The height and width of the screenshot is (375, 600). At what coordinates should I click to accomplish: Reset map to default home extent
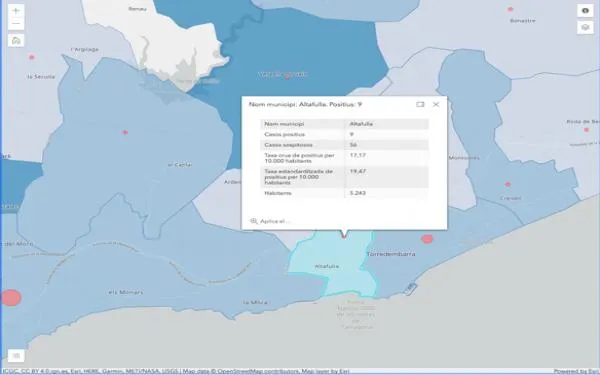(16, 40)
